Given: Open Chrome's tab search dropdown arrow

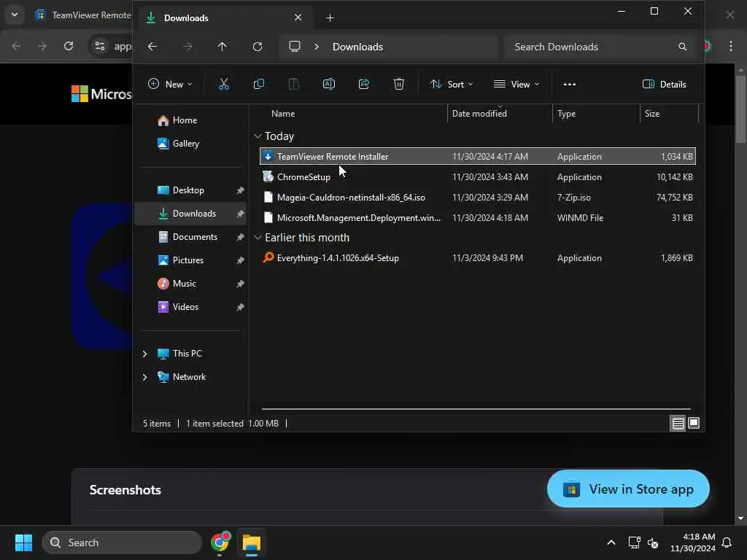Looking at the screenshot, I should [x=15, y=15].
